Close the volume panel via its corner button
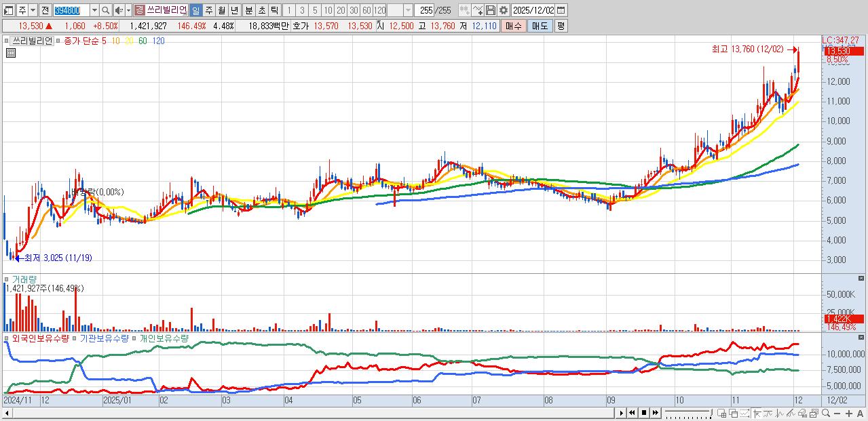 [x=862, y=278]
